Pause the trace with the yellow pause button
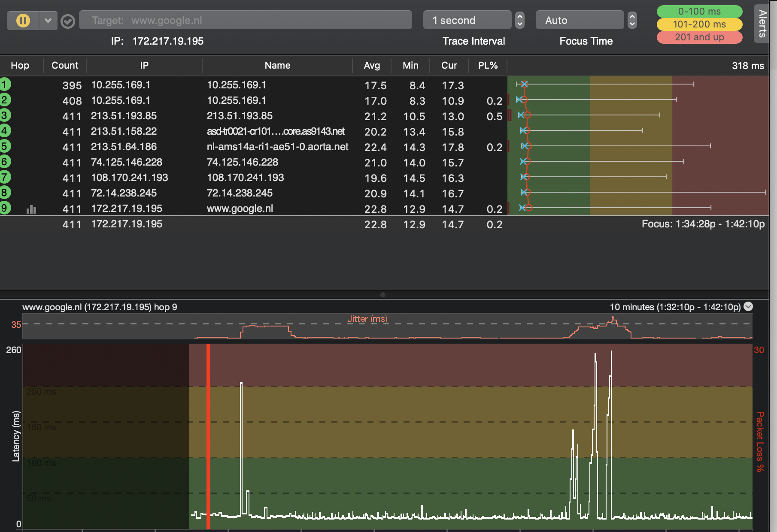 pyautogui.click(x=23, y=20)
